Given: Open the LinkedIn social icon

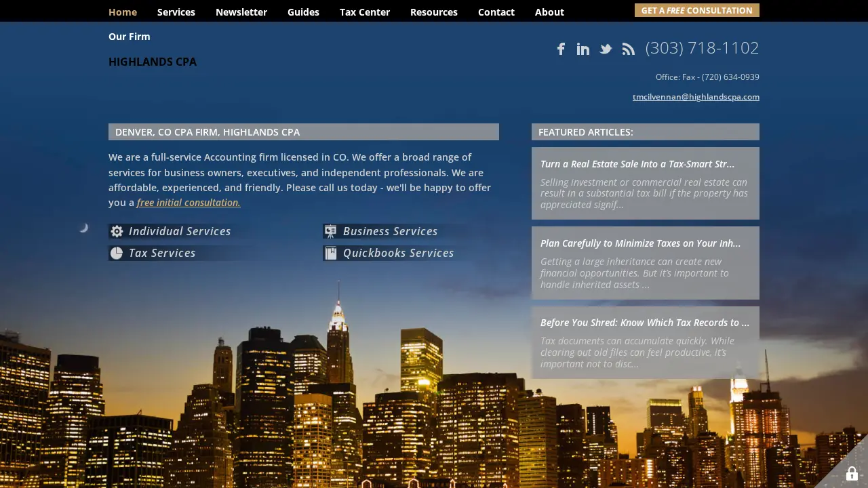Looking at the screenshot, I should [x=583, y=49].
